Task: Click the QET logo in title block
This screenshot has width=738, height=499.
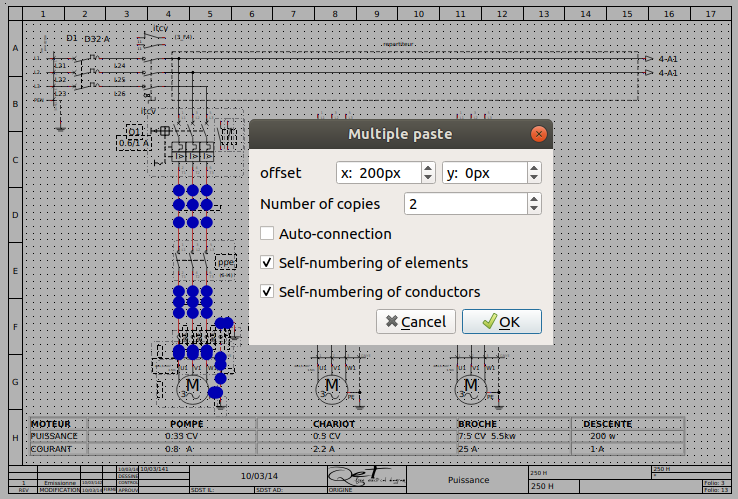Action: [x=367, y=477]
